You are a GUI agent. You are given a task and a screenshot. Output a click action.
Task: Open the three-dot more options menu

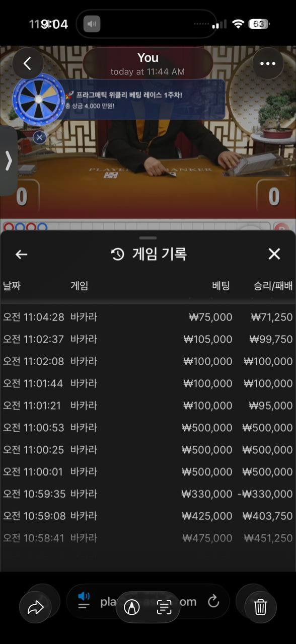268,63
